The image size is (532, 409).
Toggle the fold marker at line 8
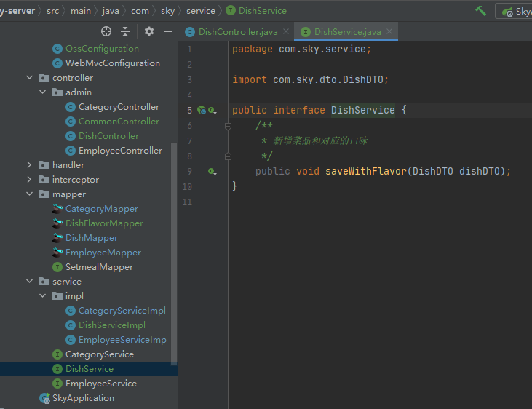(x=228, y=156)
